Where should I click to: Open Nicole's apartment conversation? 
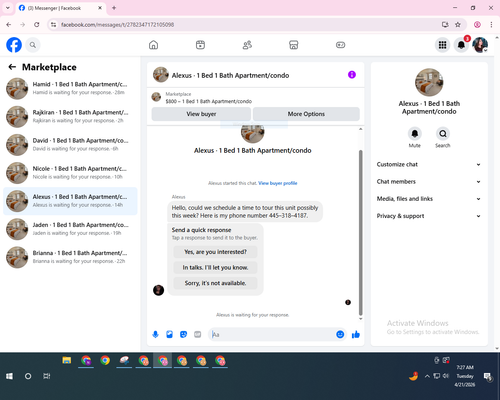coord(70,173)
